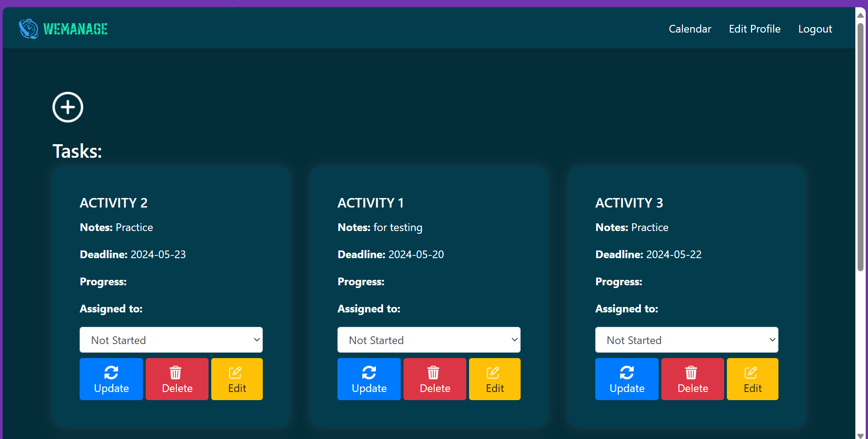The image size is (868, 439).
Task: Open the Not Started dropdown under Activity 1
Action: pyautogui.click(x=428, y=340)
